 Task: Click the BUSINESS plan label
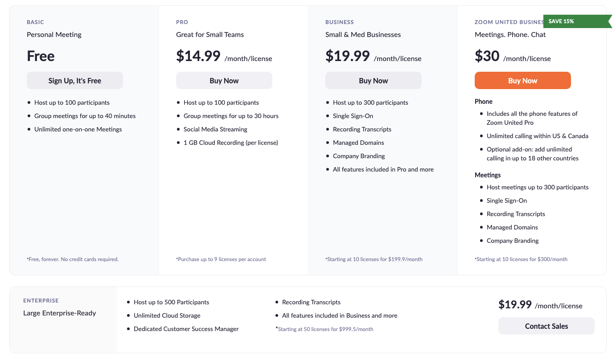(x=340, y=22)
